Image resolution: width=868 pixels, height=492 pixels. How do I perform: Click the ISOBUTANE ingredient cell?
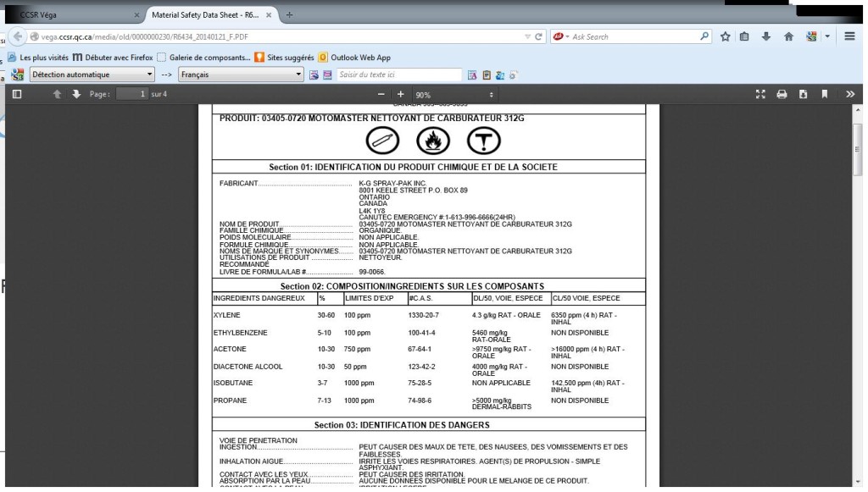[x=232, y=383]
